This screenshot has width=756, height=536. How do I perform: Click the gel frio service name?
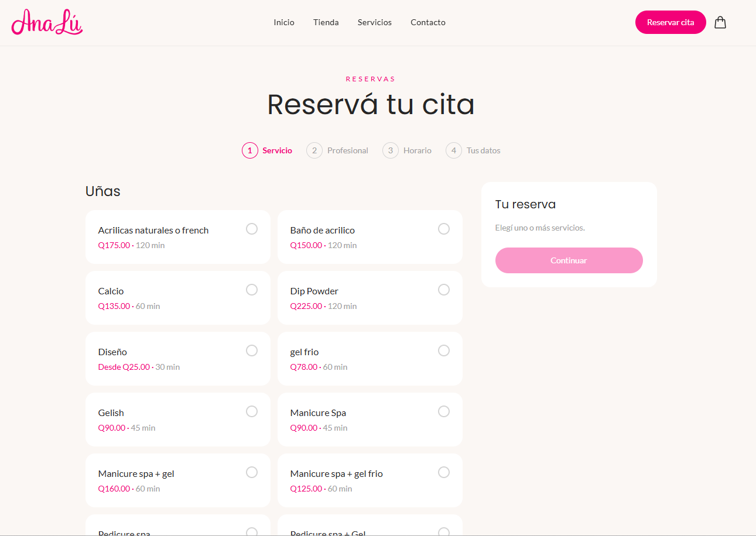pyautogui.click(x=305, y=352)
